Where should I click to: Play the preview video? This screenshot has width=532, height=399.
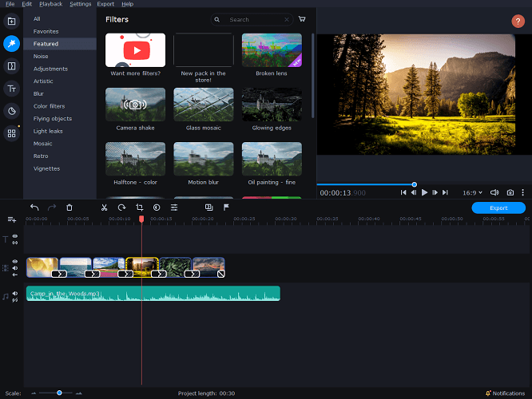[424, 192]
